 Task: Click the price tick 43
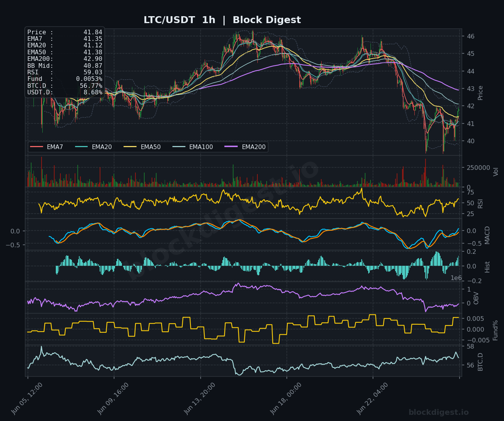(x=471, y=89)
